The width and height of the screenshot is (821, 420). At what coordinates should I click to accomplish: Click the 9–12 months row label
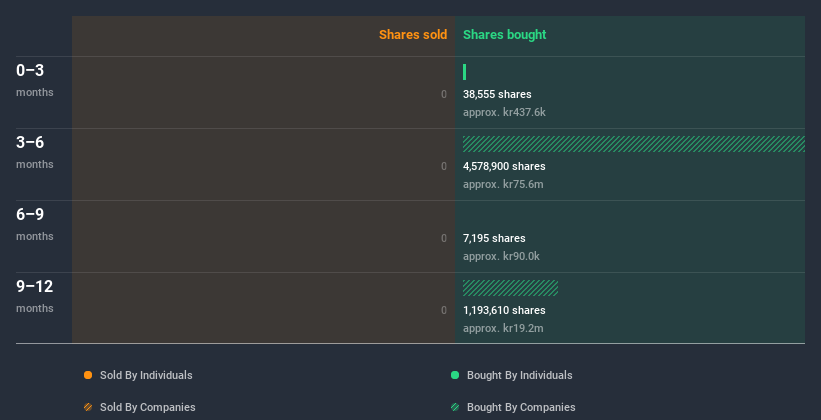click(35, 296)
